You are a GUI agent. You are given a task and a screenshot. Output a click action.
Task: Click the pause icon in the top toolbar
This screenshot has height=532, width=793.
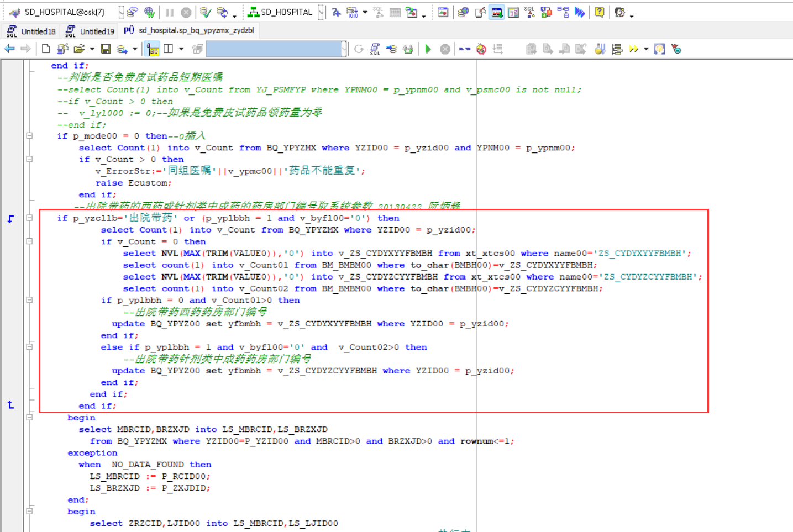tap(170, 12)
